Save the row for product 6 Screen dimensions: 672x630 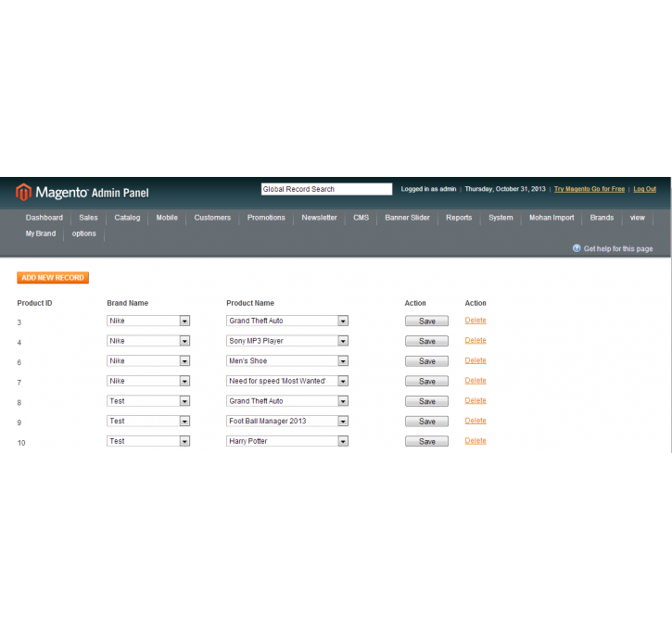click(x=427, y=361)
